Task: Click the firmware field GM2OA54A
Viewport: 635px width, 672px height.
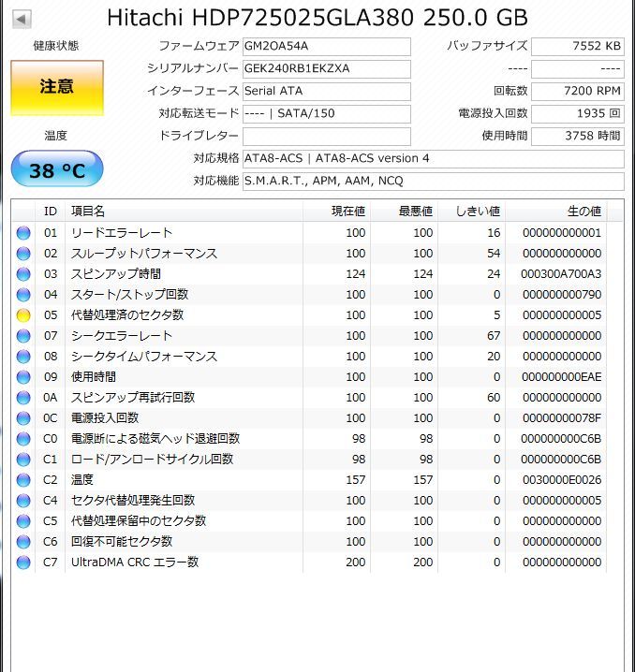Action: 326,46
